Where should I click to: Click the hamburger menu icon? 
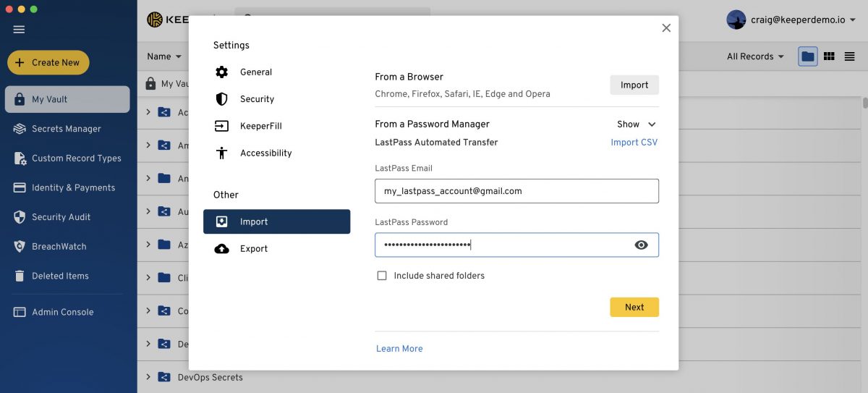pos(19,30)
